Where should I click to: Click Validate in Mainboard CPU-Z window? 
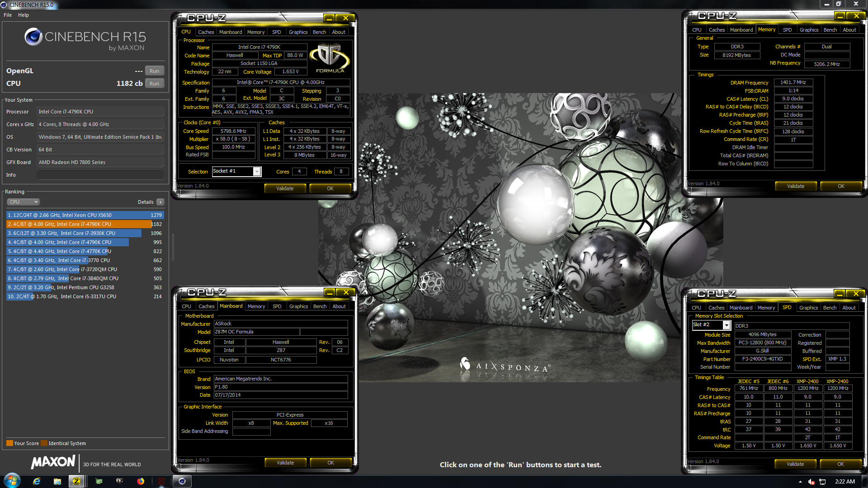[x=285, y=463]
